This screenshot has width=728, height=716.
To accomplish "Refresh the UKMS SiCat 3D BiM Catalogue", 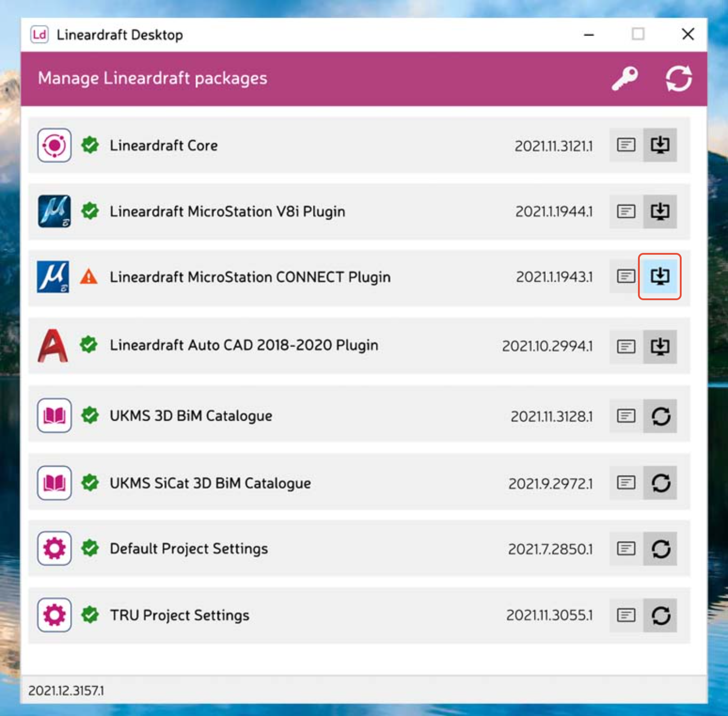I will point(660,483).
